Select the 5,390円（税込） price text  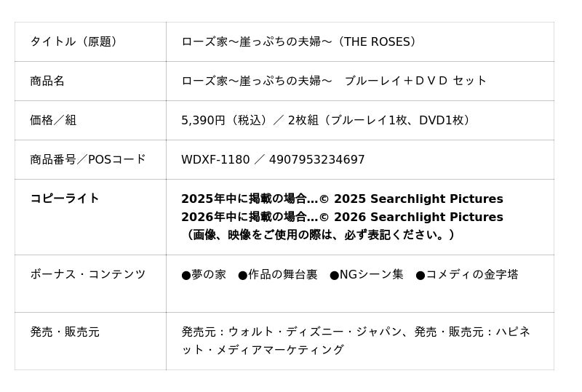(222, 121)
